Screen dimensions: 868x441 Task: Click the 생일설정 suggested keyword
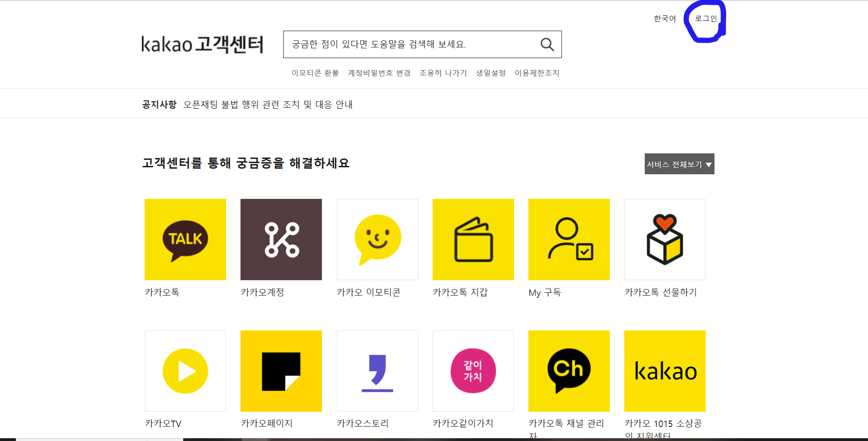coord(491,73)
